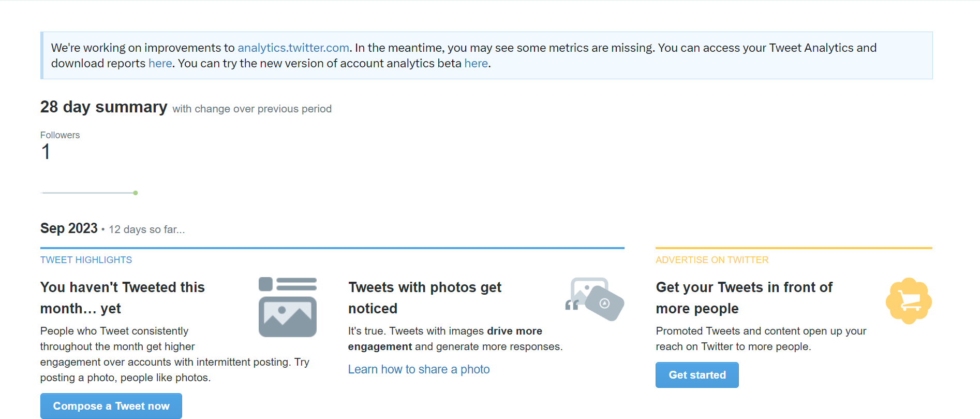Open Learn how to share a photo
This screenshot has height=419, width=980.
click(419, 369)
